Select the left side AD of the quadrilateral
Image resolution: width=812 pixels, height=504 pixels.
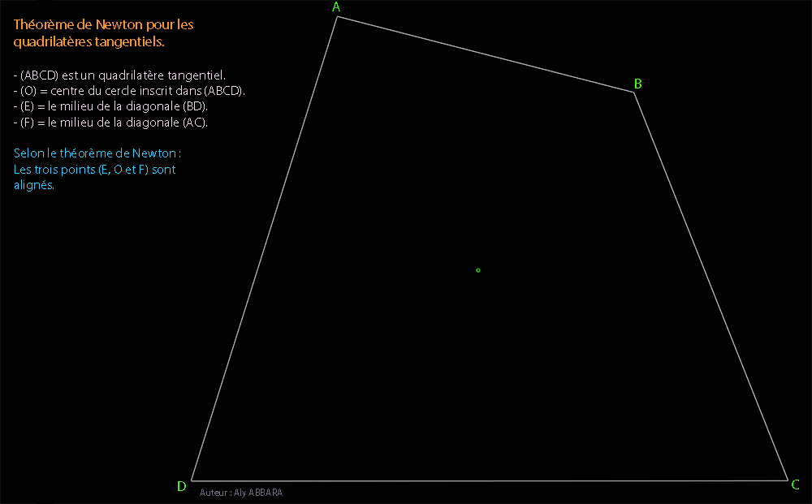click(x=265, y=248)
